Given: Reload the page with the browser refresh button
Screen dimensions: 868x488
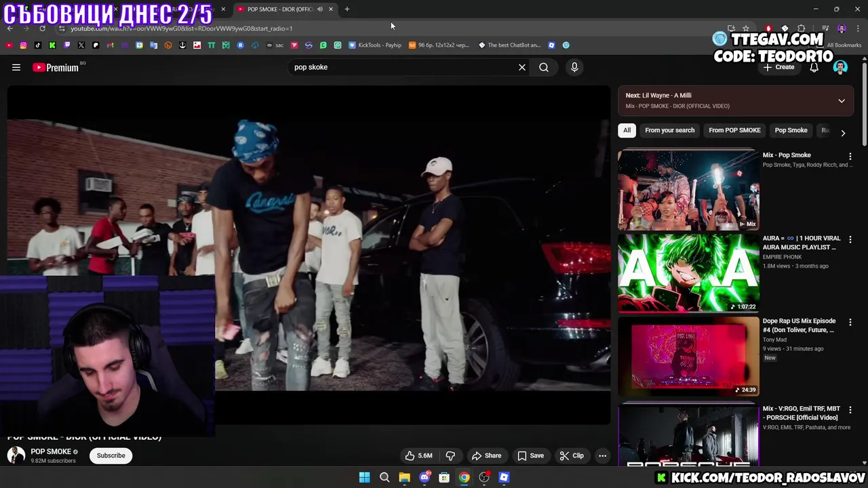Looking at the screenshot, I should (x=42, y=28).
